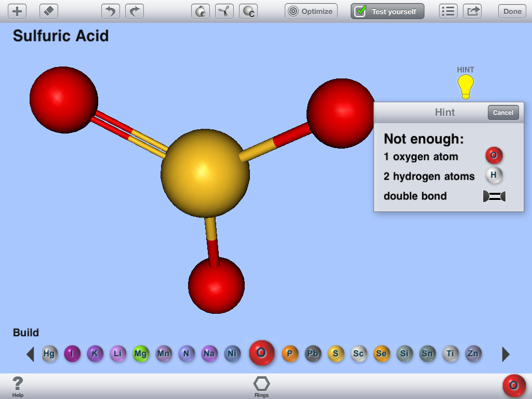Viewport: 532px width, 399px height.
Task: Click the hydrogen icon in Hint panel
Action: pyautogui.click(x=493, y=176)
